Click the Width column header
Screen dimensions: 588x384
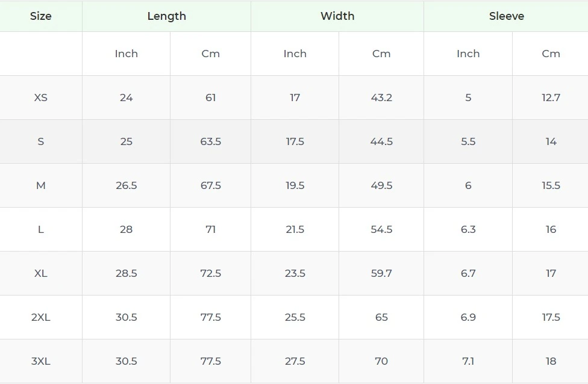click(x=337, y=16)
